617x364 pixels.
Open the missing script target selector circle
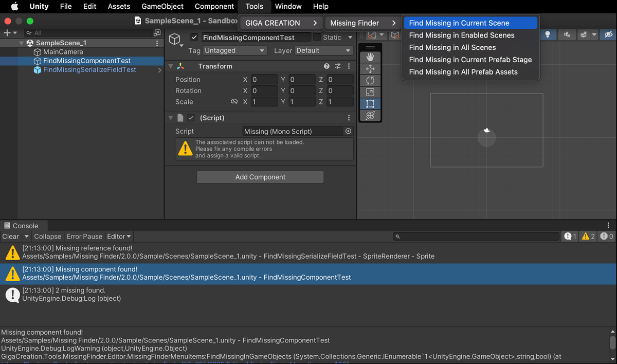pos(349,131)
